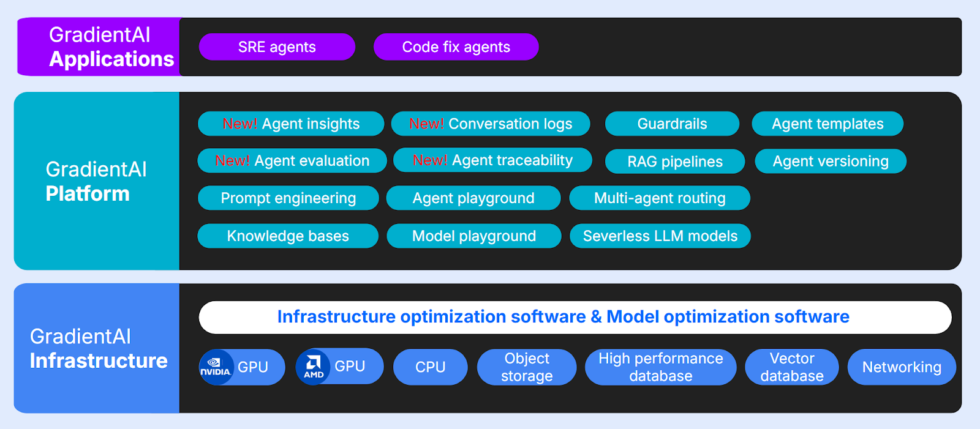Select the SRE agents pill
This screenshot has height=429, width=980.
(277, 47)
